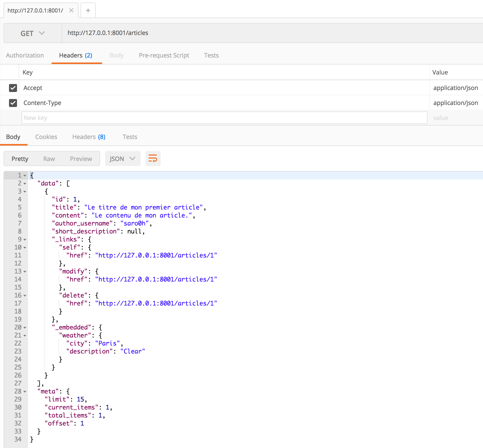This screenshot has height=448, width=483.
Task: Switch to the Authorization tab
Action: click(25, 55)
